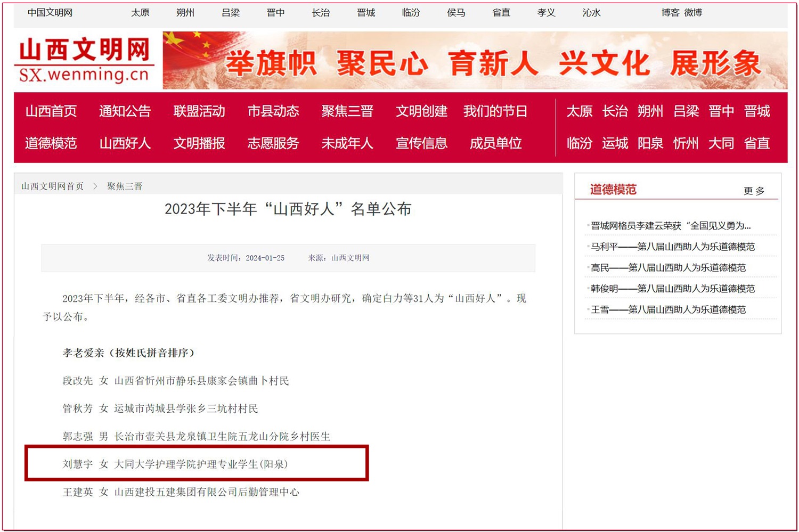This screenshot has height=532, width=799.
Task: Click the 微博 link at top right
Action: click(693, 13)
